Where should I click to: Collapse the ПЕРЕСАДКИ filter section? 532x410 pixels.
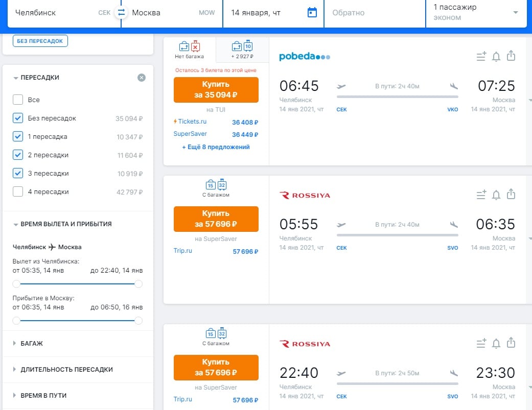(x=36, y=78)
